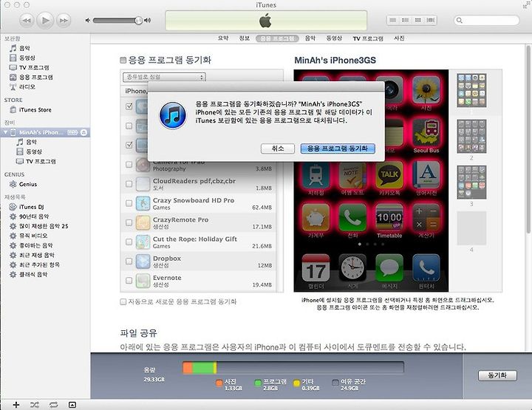Toggle the 응용 프로그램 동기화 checkbox

[123, 61]
